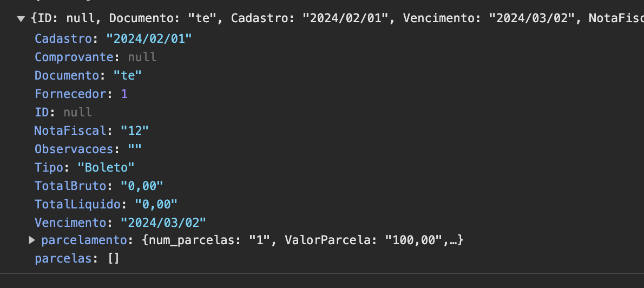Screen dimensions: 644x288
Task: Collapse the expanded object with the top arrow
Action: (21, 19)
